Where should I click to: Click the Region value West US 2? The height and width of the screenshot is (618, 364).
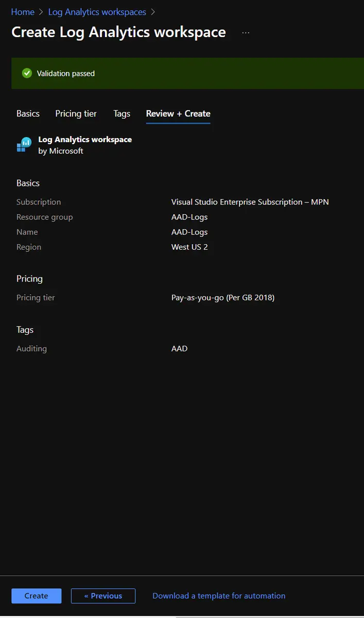point(189,247)
